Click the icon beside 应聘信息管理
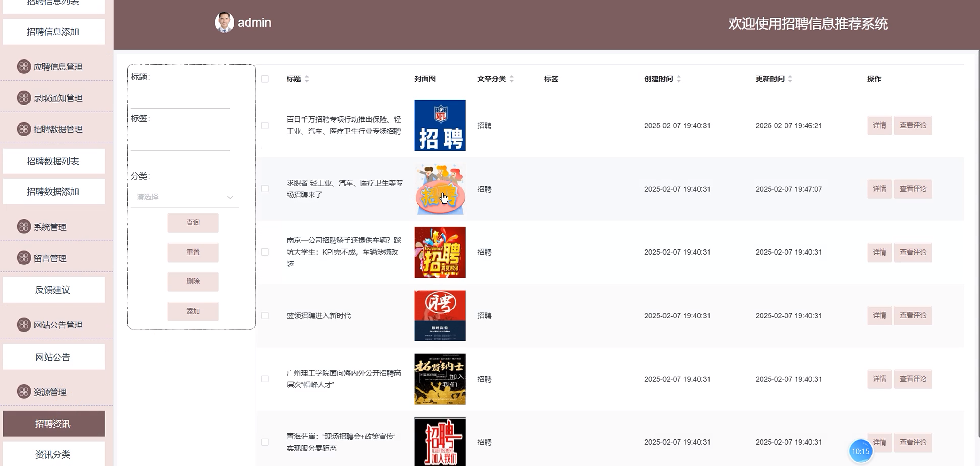Screen dimensions: 980x466 pyautogui.click(x=24, y=66)
